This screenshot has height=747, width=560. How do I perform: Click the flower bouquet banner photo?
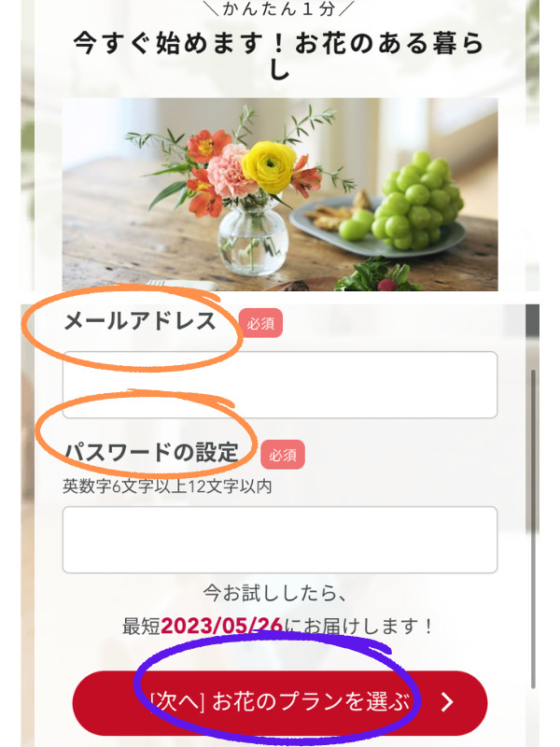click(x=280, y=194)
